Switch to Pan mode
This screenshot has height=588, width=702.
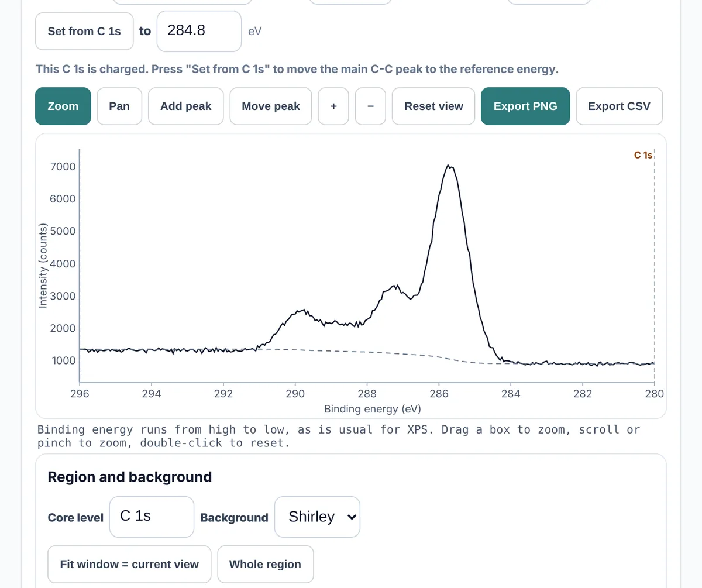pos(119,106)
